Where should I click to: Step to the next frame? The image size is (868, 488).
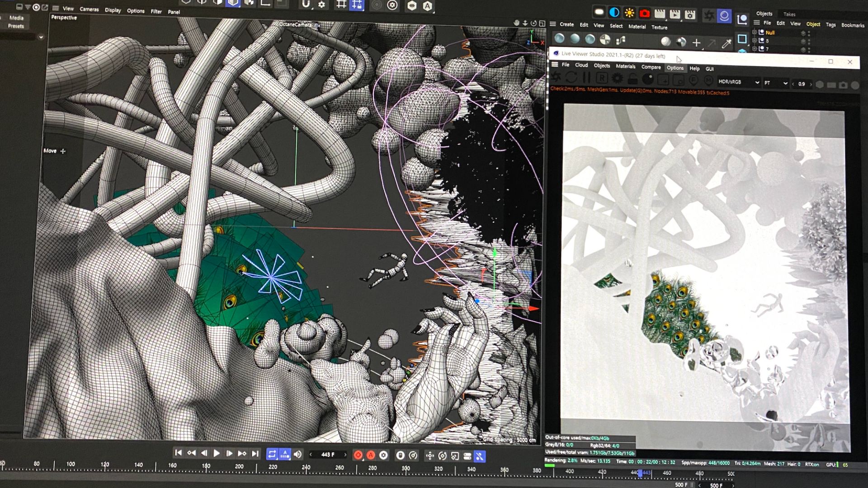coord(229,453)
